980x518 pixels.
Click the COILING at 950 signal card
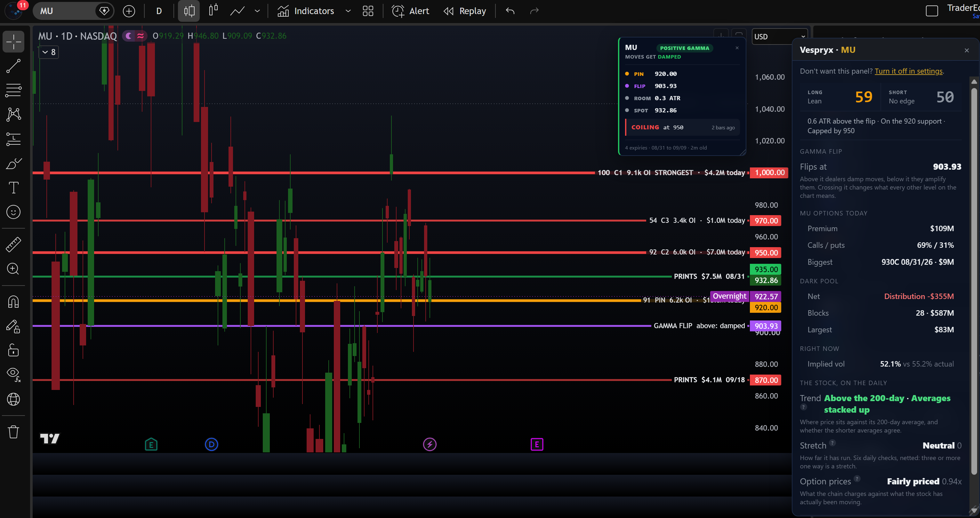tap(683, 127)
